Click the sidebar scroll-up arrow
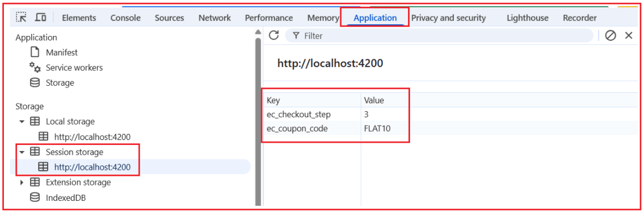644x213 pixels. [x=258, y=32]
